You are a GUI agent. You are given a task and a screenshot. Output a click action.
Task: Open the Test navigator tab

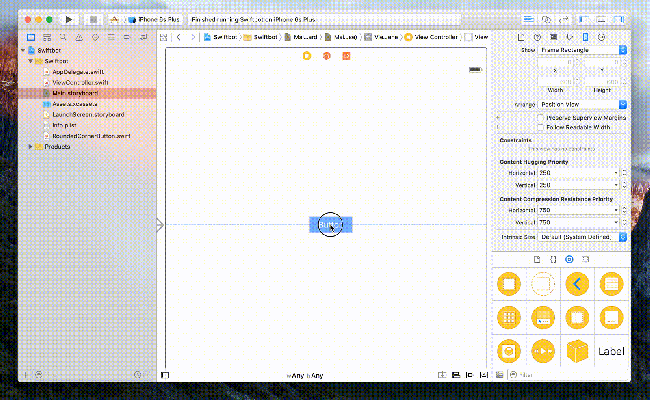click(95, 37)
